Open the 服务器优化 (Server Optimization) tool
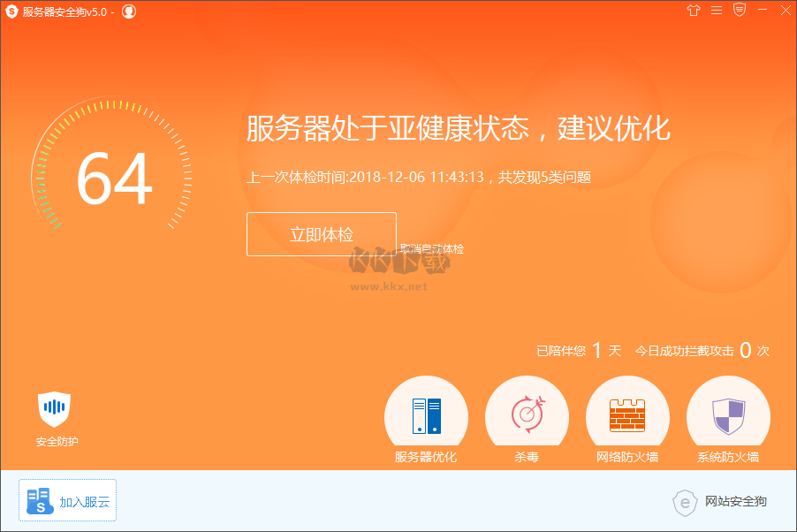This screenshot has height=532, width=797. 426,414
